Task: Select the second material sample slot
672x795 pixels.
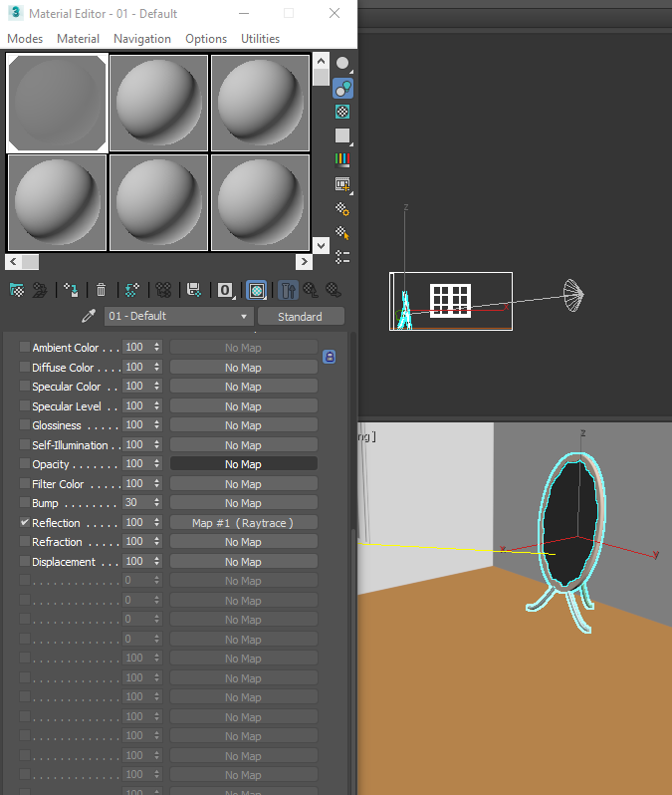Action: (x=158, y=104)
